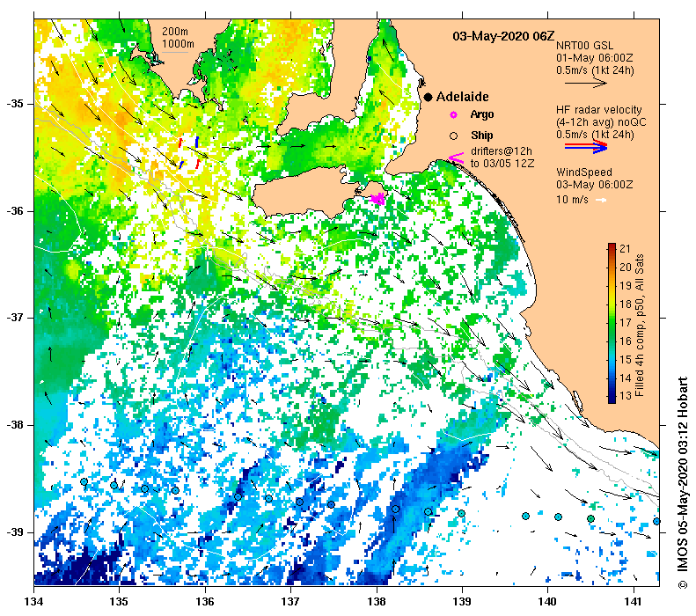Viewport: 696px width, 616px height.
Task: Click the 21 degree dark red colorbar end
Action: pyautogui.click(x=612, y=247)
